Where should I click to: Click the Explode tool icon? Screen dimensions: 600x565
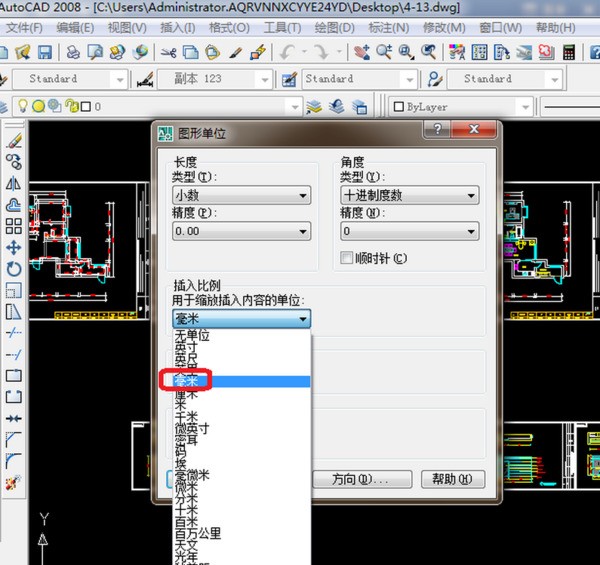pyautogui.click(x=13, y=482)
